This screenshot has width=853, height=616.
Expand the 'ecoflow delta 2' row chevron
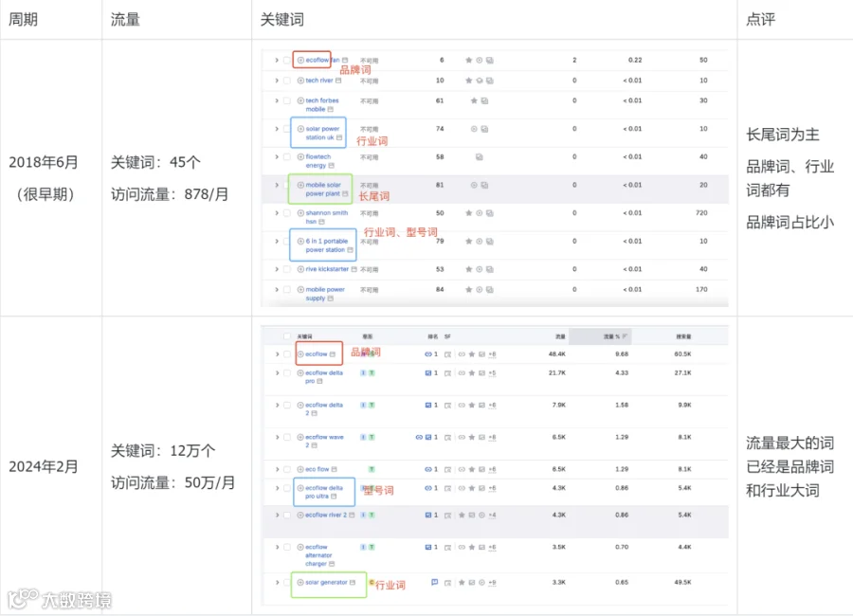coord(277,406)
